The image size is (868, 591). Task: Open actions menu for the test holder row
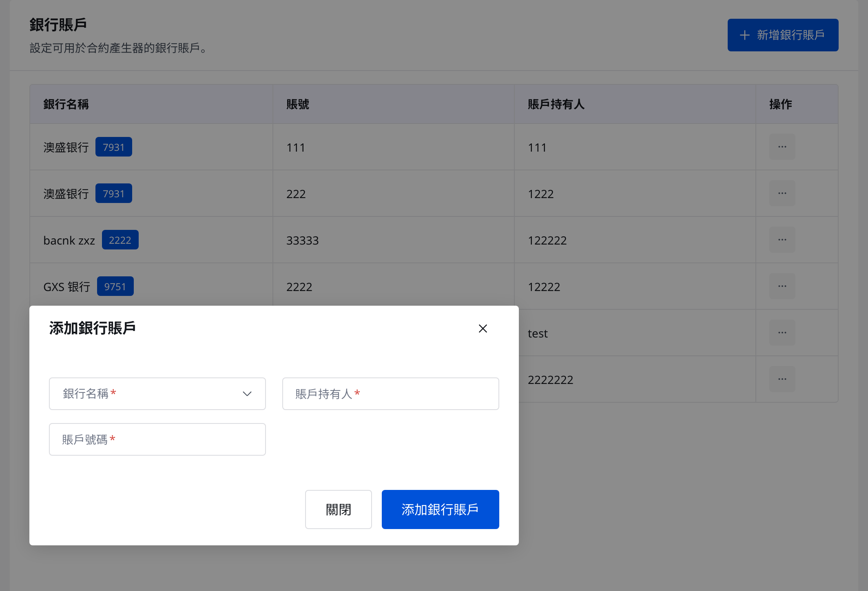click(x=782, y=333)
